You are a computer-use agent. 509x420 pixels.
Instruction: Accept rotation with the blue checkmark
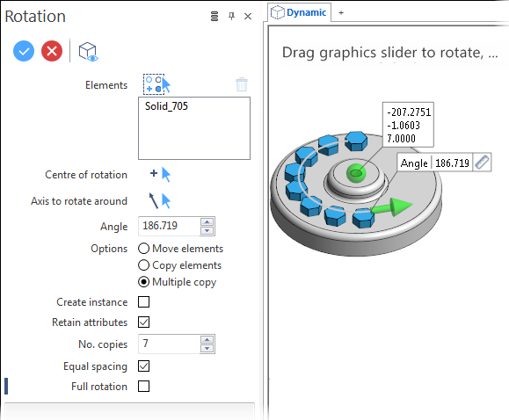(24, 51)
